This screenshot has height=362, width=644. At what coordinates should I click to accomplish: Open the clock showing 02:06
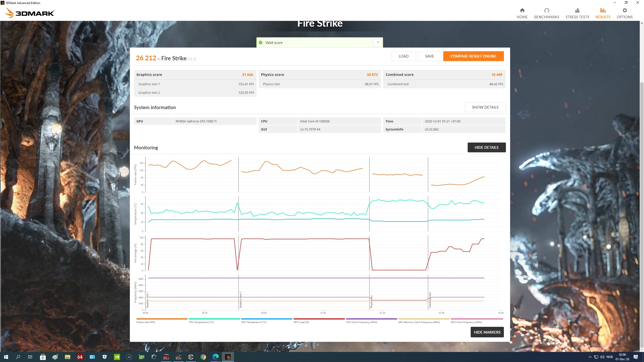click(x=622, y=357)
